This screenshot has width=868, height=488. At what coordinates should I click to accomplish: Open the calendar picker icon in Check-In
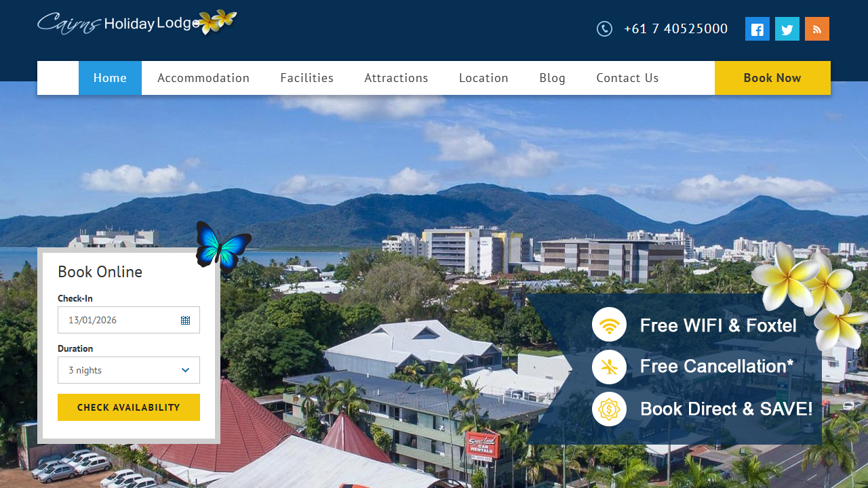coord(186,320)
